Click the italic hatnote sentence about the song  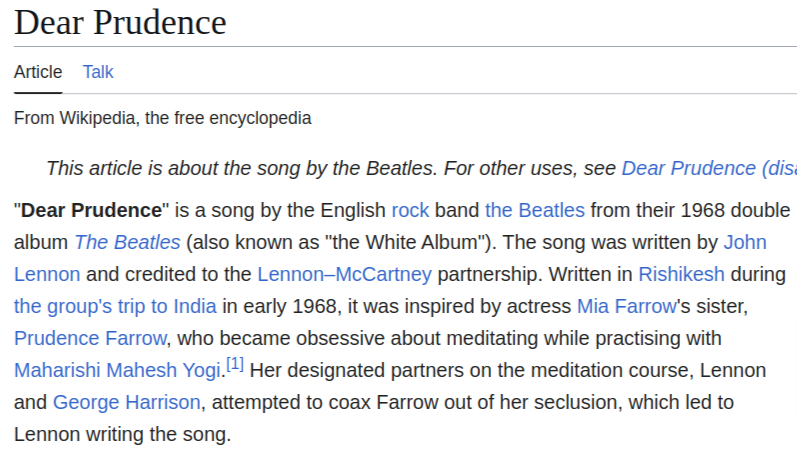tap(242, 168)
